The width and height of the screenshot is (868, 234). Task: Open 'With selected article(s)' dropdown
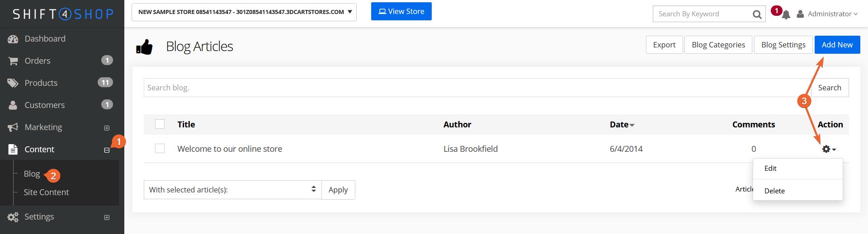(x=232, y=190)
